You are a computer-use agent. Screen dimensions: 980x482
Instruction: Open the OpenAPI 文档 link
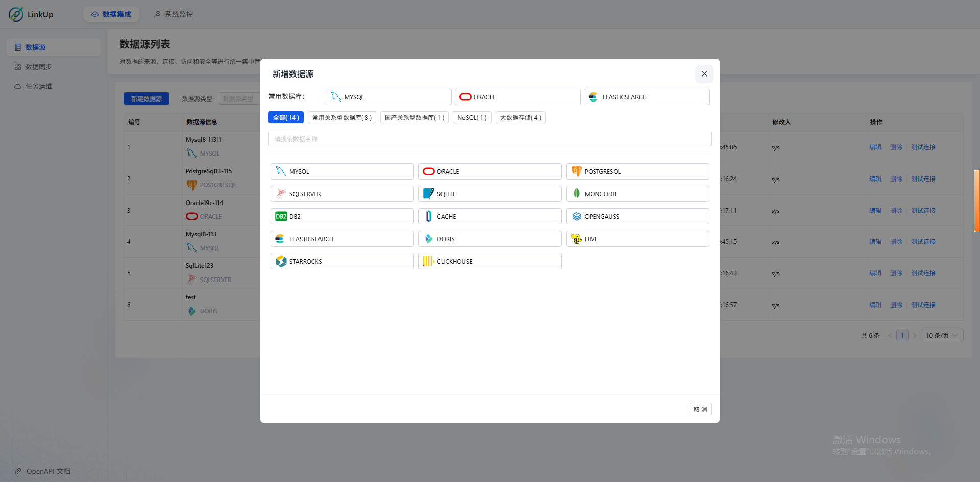[48, 471]
